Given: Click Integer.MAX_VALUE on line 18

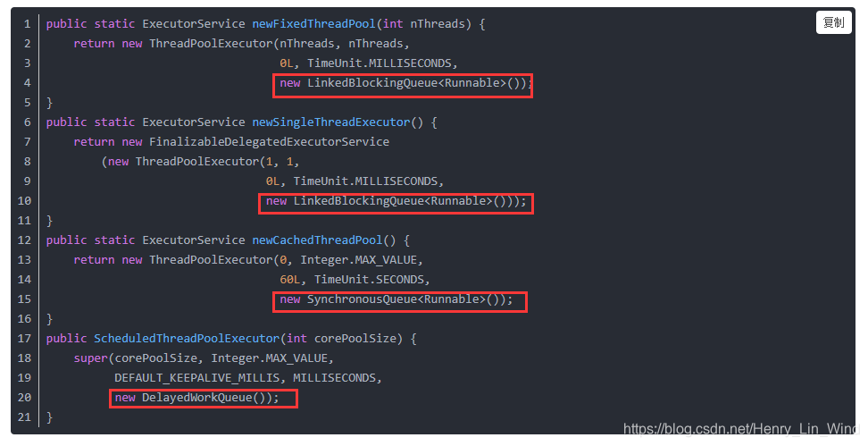Looking at the screenshot, I should pos(270,358).
